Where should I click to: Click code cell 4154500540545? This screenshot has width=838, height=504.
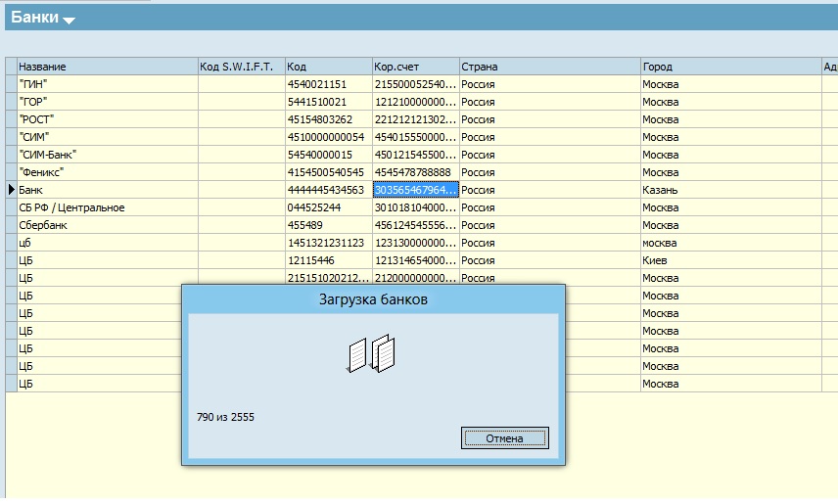[329, 172]
